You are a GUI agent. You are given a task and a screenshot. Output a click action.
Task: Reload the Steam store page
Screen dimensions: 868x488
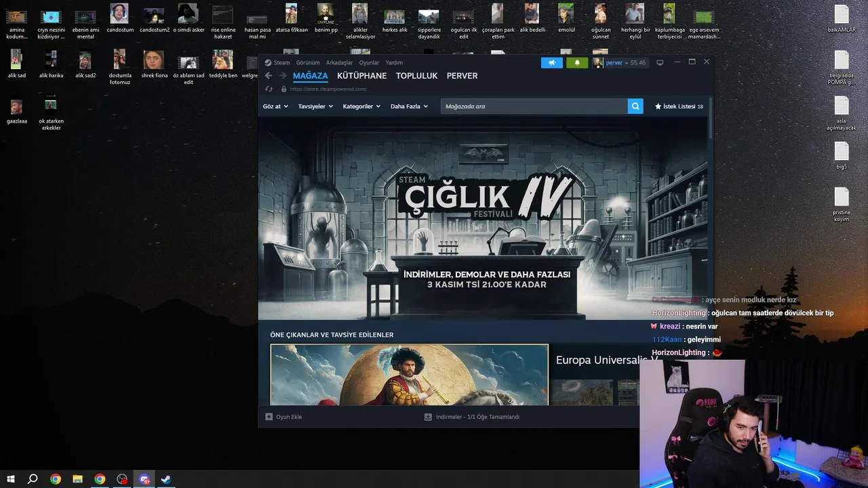269,89
